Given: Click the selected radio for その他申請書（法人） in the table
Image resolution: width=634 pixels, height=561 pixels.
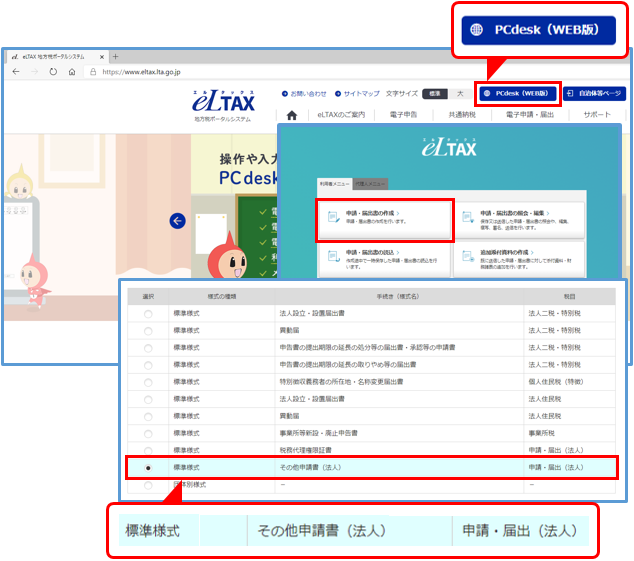Looking at the screenshot, I should coord(148,468).
